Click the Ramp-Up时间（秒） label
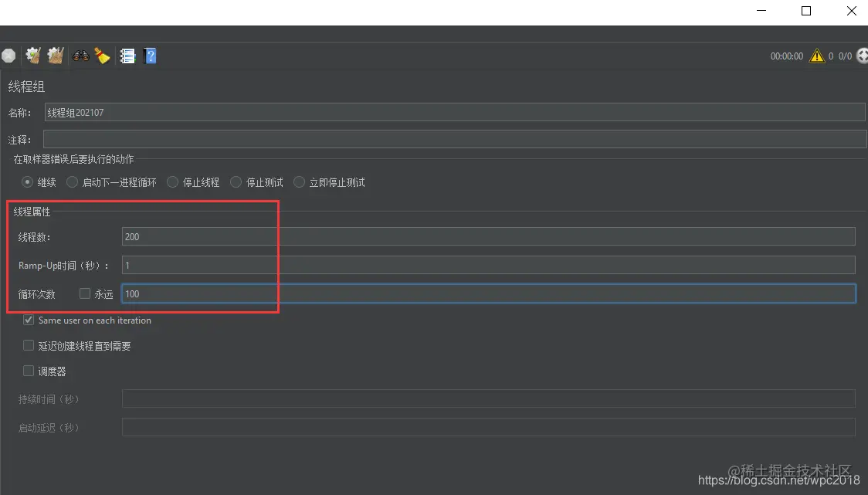The height and width of the screenshot is (495, 868). point(63,266)
